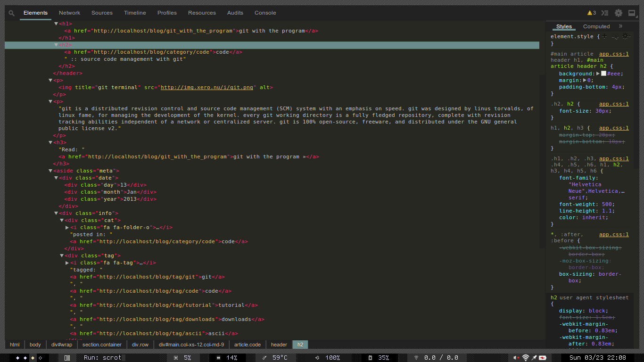Select html in the breadcrumb bar
This screenshot has width=644, height=362.
coord(15,345)
